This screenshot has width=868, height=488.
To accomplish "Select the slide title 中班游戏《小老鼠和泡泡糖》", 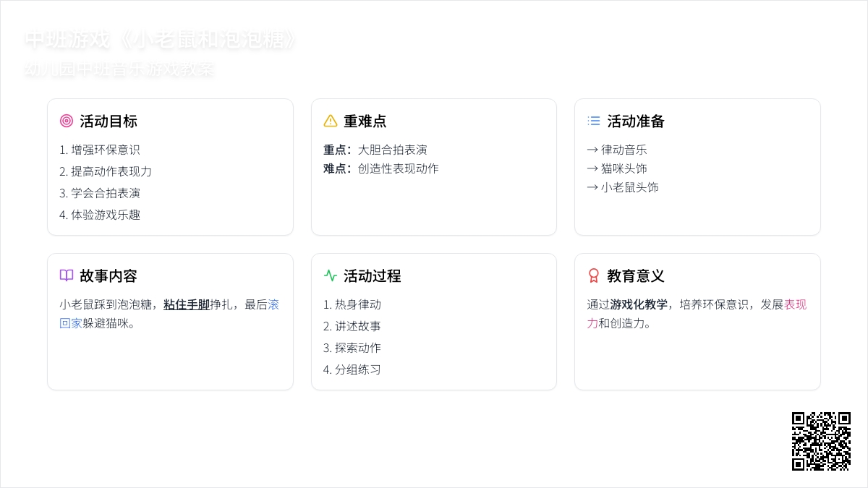I will pyautogui.click(x=161, y=40).
